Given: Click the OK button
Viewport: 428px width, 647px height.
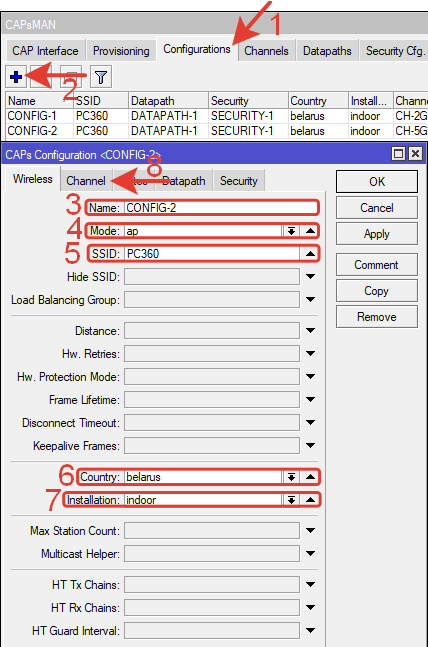Looking at the screenshot, I should (x=377, y=182).
